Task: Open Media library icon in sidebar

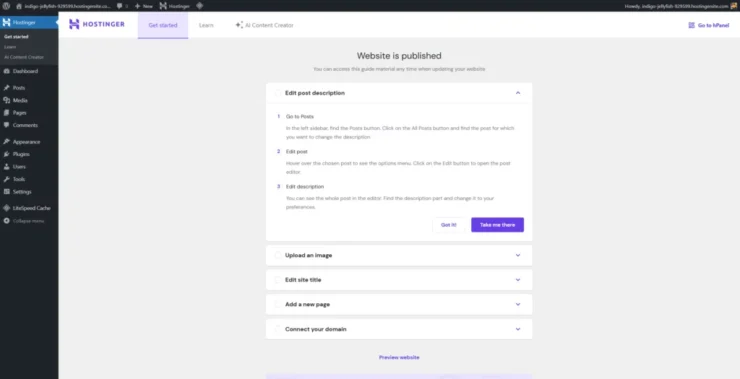Action: (x=6, y=101)
